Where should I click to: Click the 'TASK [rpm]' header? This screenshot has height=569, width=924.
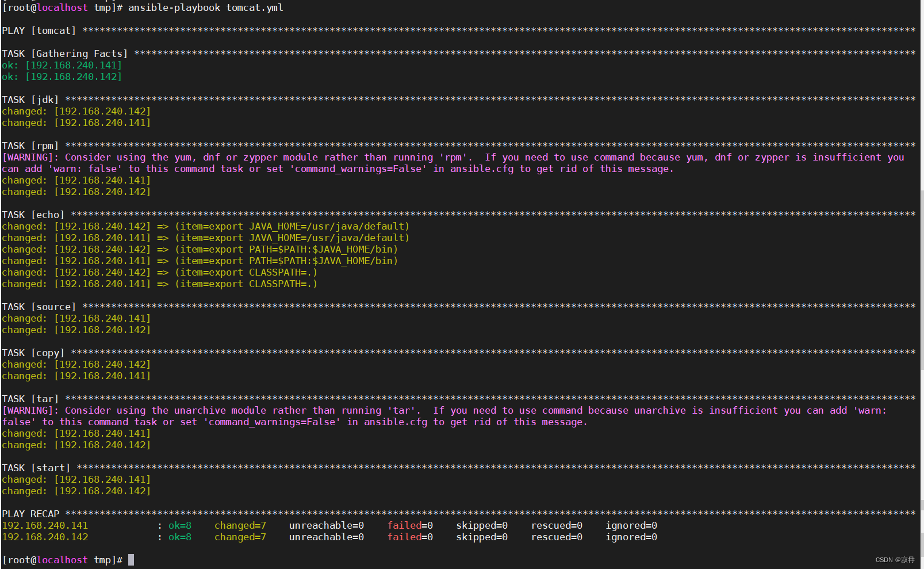point(30,146)
